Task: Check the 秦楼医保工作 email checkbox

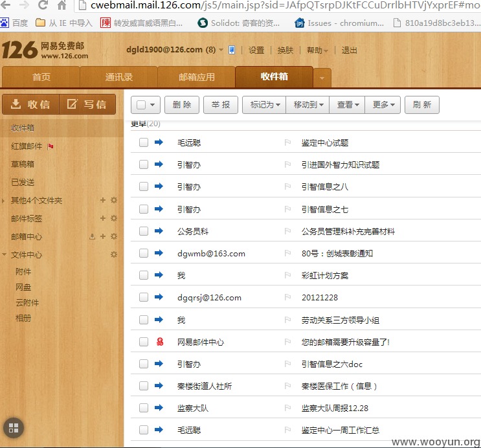Action: coord(144,386)
